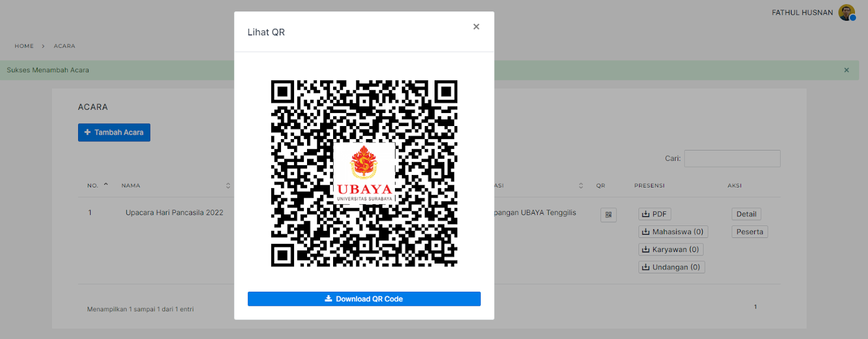
Task: Download the PDF presence report
Action: (x=654, y=214)
